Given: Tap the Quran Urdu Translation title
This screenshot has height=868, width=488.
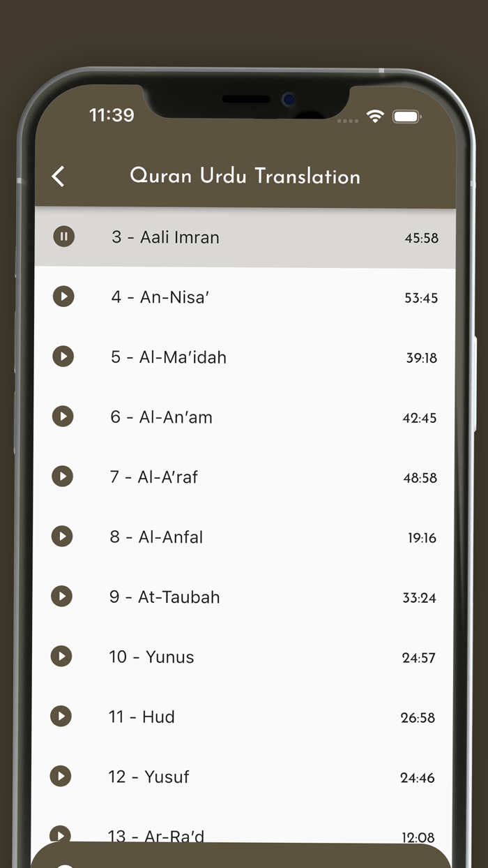Looking at the screenshot, I should [245, 177].
